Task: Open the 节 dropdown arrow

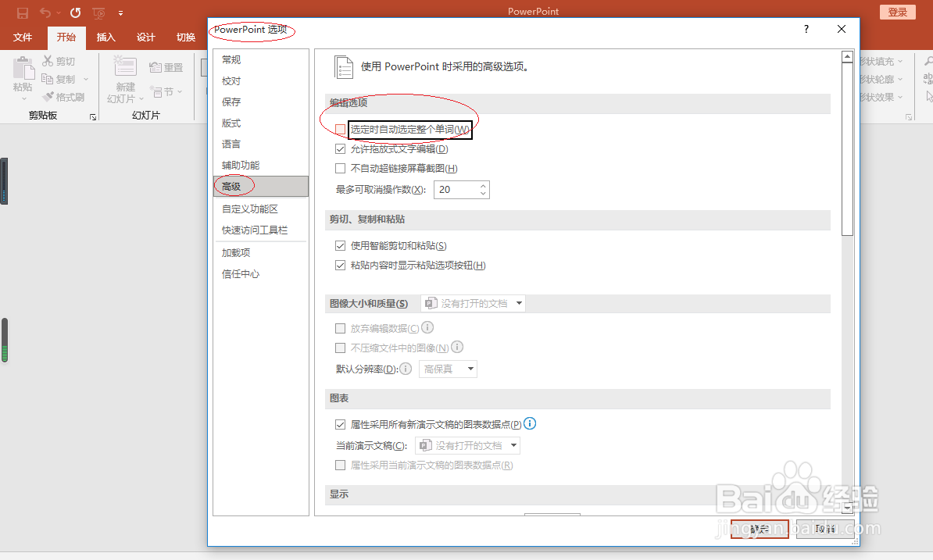Action: 179,91
